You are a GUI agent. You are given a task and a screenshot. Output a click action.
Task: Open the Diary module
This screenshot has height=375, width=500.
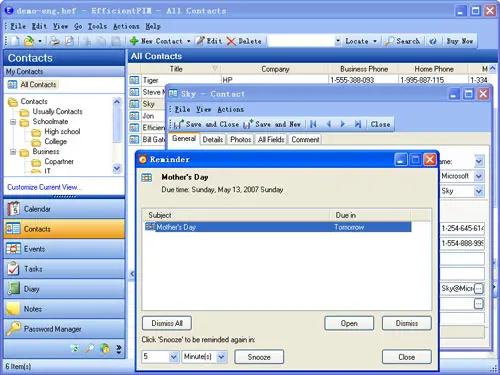64,289
